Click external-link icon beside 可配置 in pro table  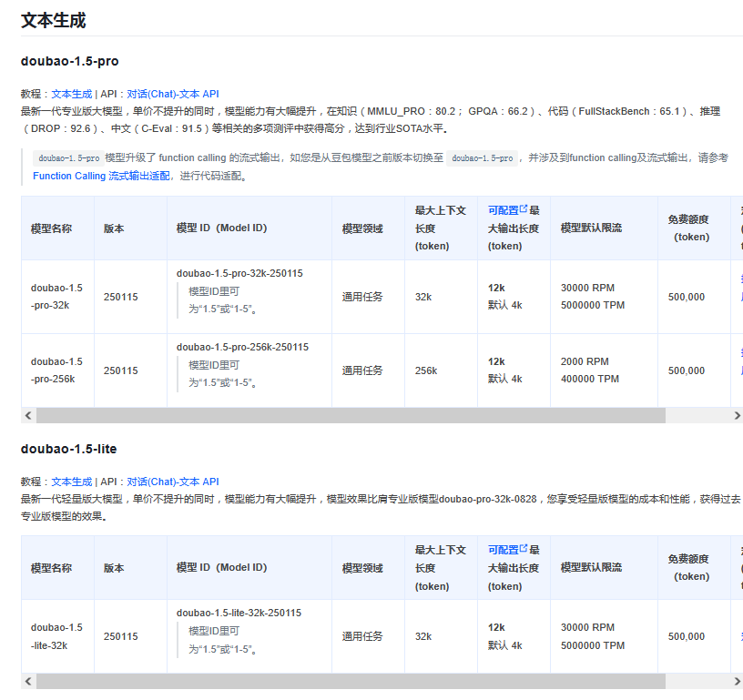click(524, 208)
